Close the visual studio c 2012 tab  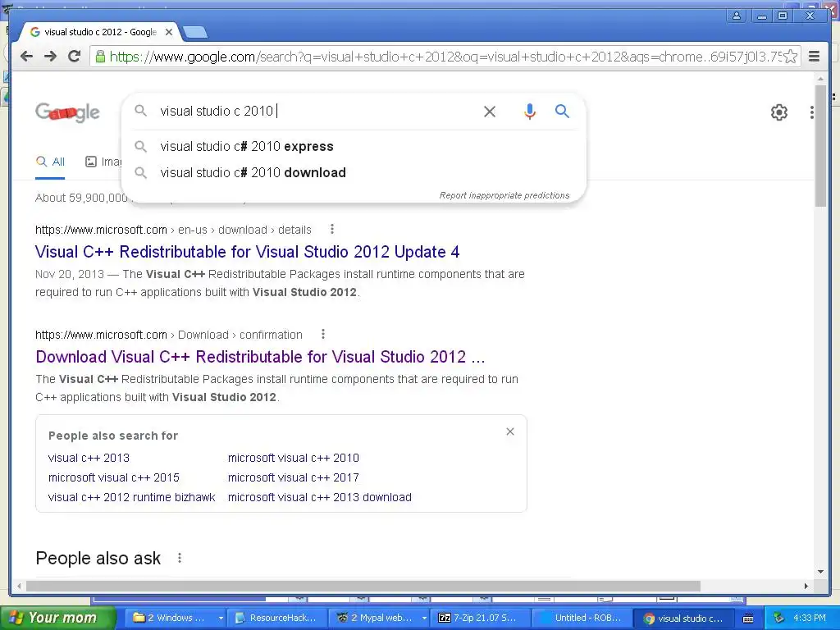coord(169,32)
